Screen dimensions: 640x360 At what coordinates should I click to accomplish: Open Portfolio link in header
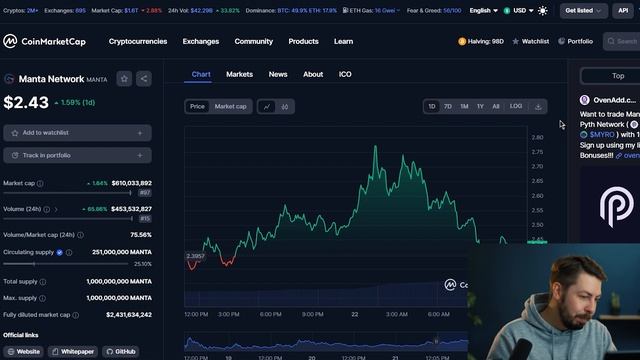576,41
